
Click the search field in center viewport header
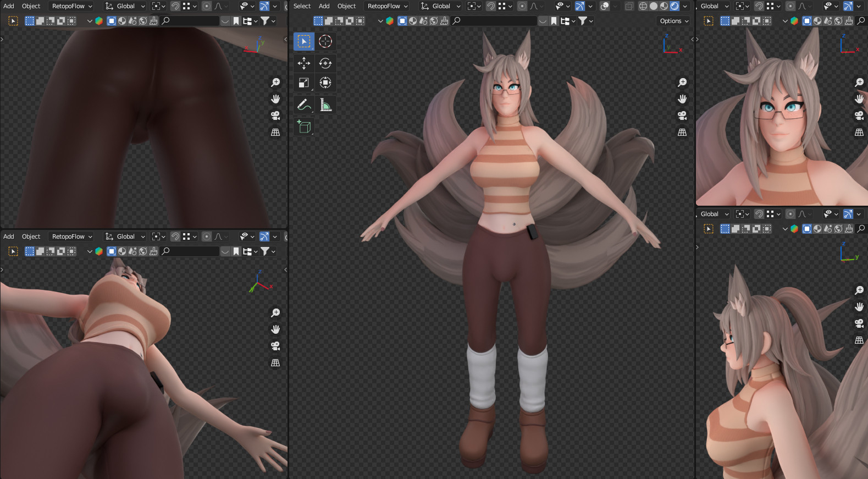point(495,21)
